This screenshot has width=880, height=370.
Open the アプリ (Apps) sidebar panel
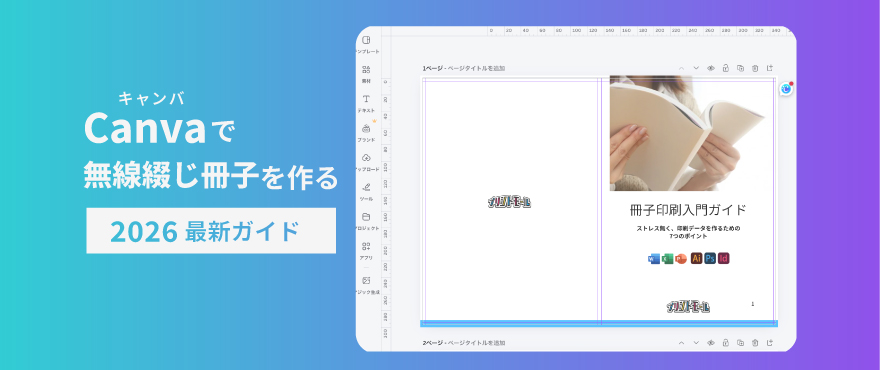tap(366, 251)
